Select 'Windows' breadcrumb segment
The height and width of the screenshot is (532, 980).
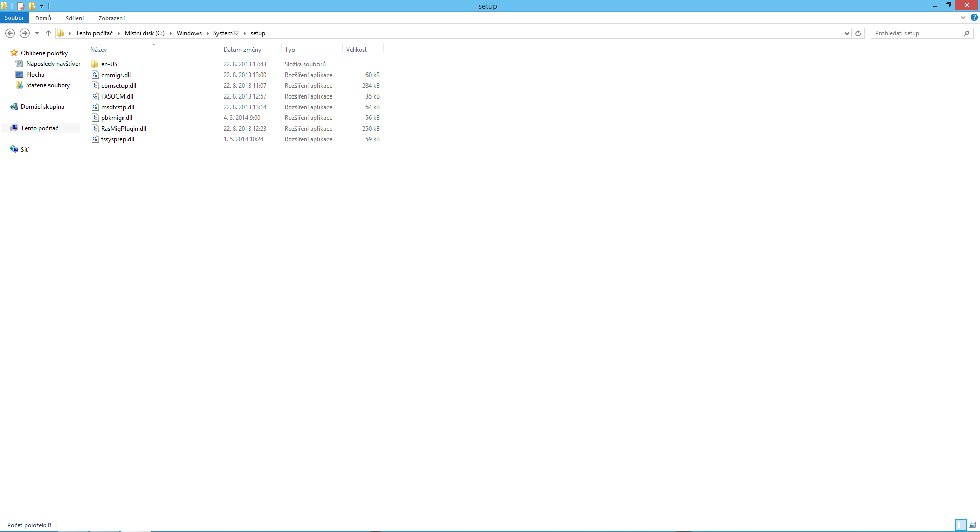tap(189, 33)
